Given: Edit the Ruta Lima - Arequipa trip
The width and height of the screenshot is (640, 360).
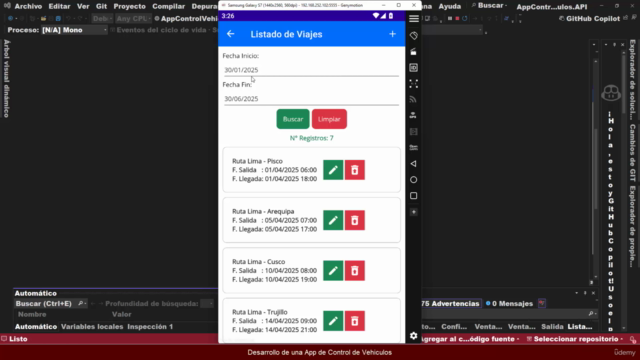Looking at the screenshot, I should pyautogui.click(x=333, y=220).
